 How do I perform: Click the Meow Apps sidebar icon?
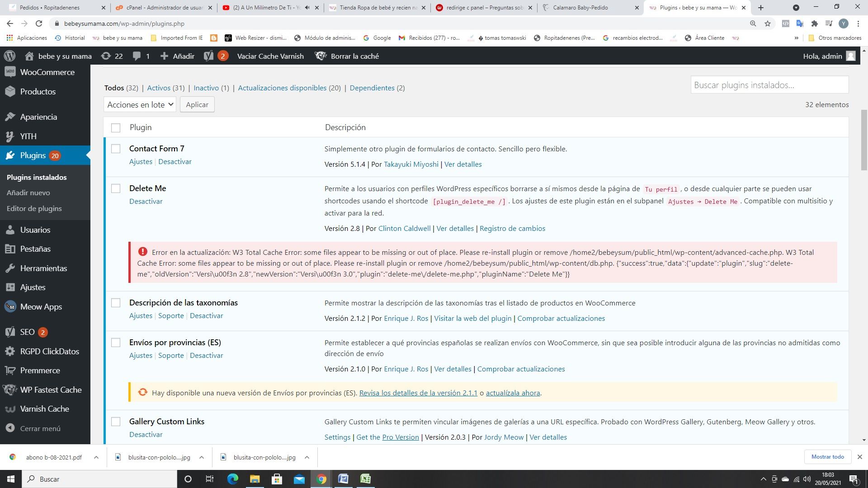pyautogui.click(x=10, y=307)
